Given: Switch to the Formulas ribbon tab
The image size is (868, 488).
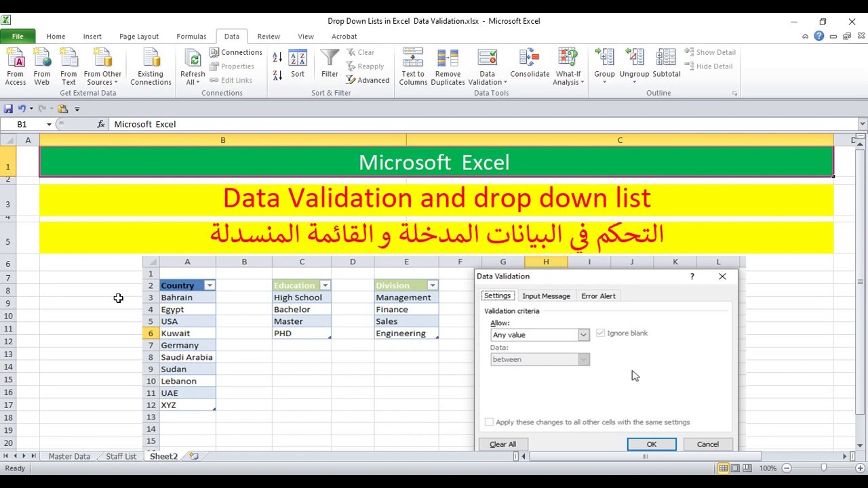Looking at the screenshot, I should [x=191, y=37].
